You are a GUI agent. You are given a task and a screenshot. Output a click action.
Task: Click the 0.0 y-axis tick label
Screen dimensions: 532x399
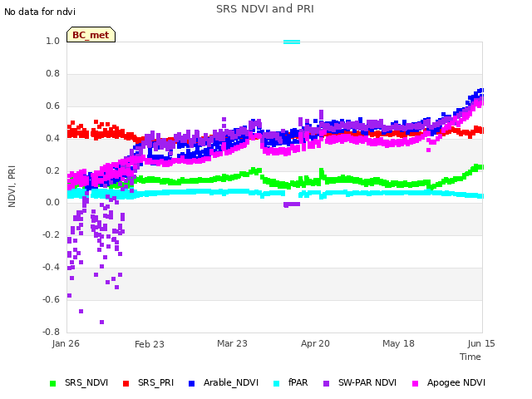tap(53, 203)
